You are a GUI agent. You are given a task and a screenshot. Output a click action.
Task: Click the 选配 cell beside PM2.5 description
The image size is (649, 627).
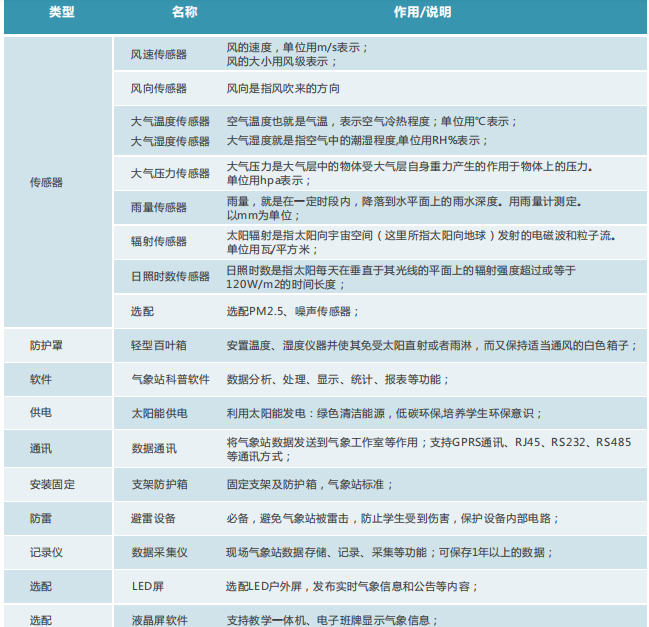pyautogui.click(x=142, y=311)
